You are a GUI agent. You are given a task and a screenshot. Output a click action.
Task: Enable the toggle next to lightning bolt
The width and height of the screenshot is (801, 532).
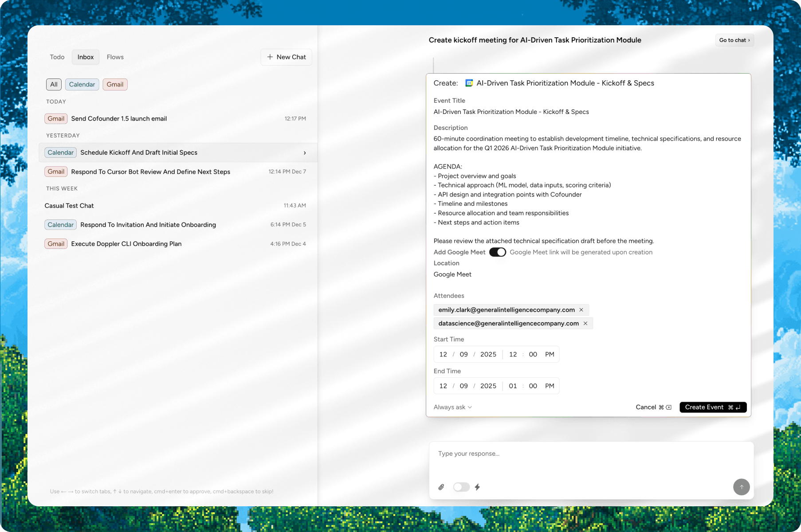pyautogui.click(x=461, y=487)
